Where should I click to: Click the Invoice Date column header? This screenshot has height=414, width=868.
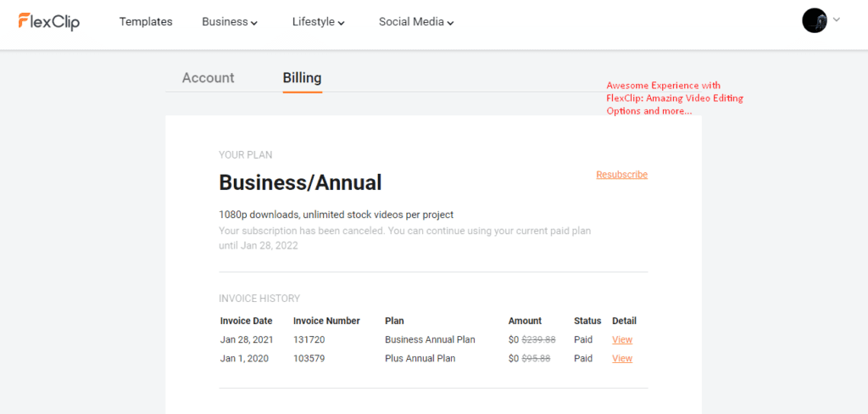click(x=246, y=321)
